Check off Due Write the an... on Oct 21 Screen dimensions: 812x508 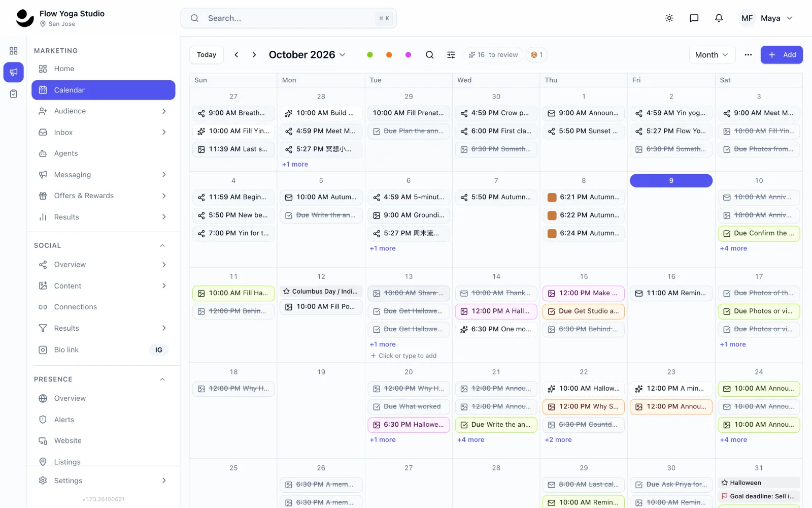point(464,425)
